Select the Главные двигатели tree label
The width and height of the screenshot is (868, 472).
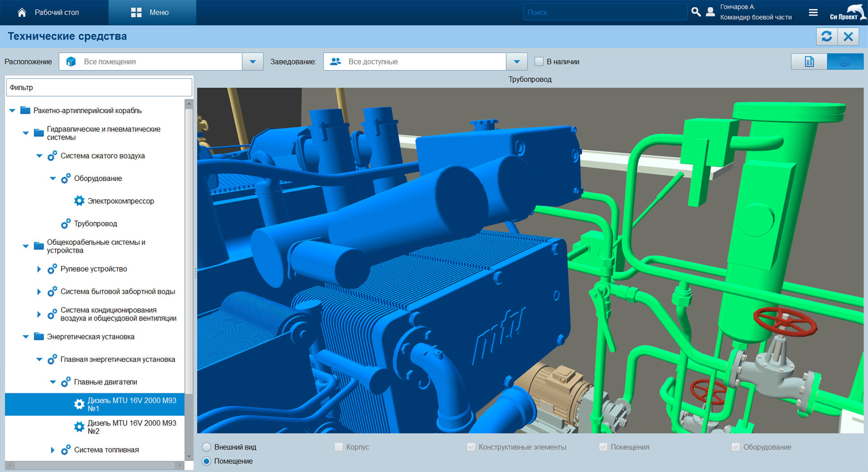[x=106, y=382]
